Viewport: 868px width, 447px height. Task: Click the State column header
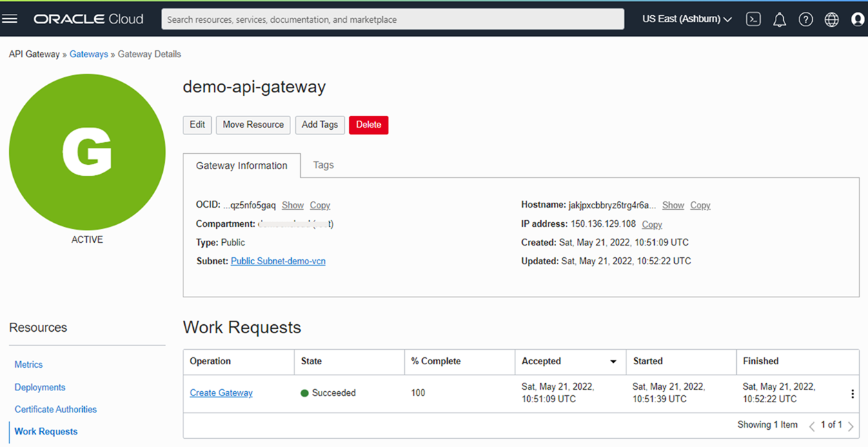point(349,361)
